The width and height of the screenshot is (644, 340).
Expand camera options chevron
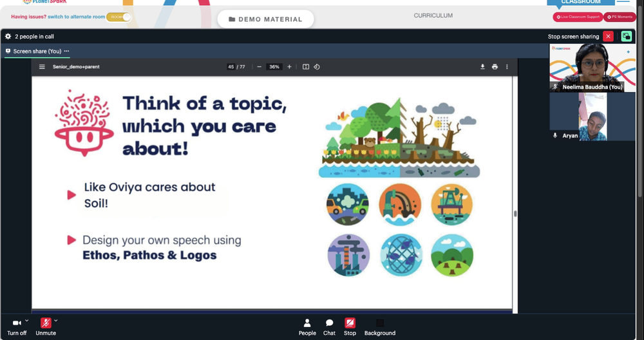pos(26,321)
